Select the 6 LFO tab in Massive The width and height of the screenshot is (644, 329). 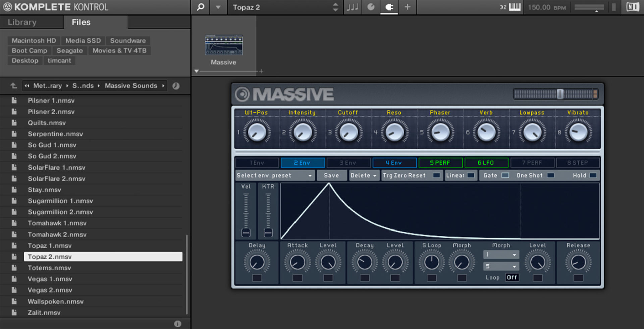pyautogui.click(x=486, y=163)
